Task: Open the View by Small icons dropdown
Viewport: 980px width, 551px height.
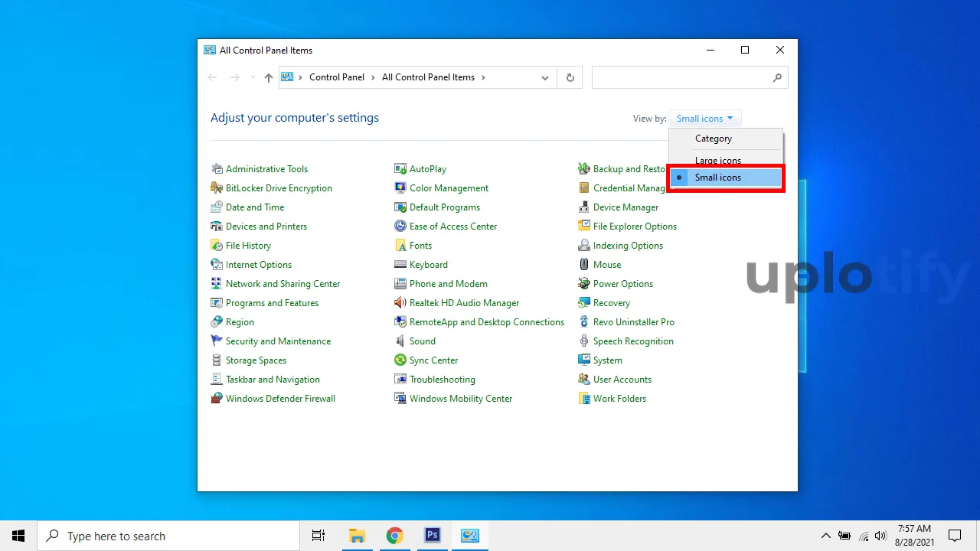Action: [705, 119]
